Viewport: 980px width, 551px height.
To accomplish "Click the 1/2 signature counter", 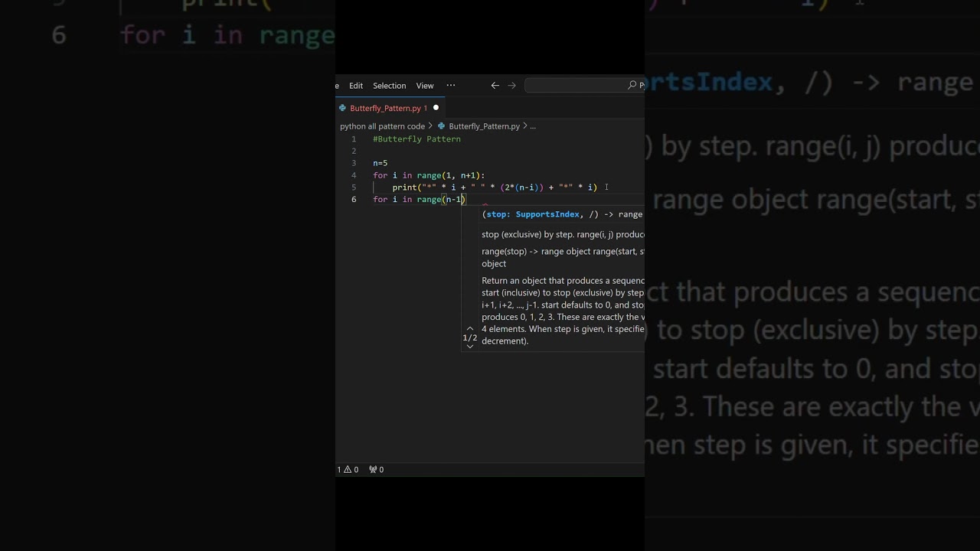I will (x=470, y=337).
